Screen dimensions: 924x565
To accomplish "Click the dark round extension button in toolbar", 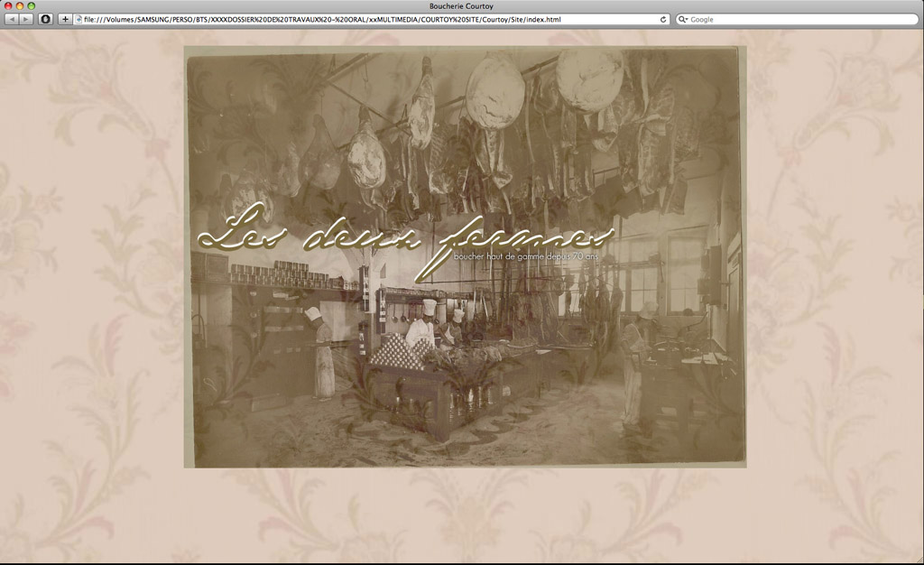I will click(45, 19).
